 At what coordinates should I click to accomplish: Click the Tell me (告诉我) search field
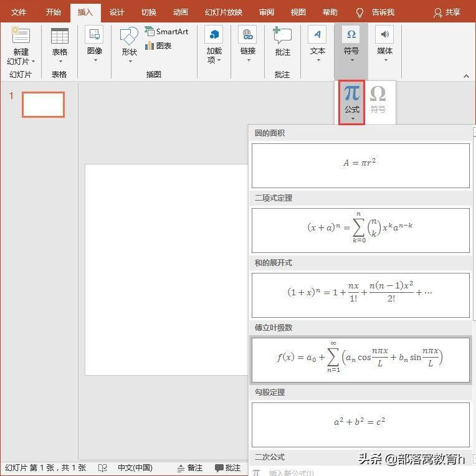383,12
